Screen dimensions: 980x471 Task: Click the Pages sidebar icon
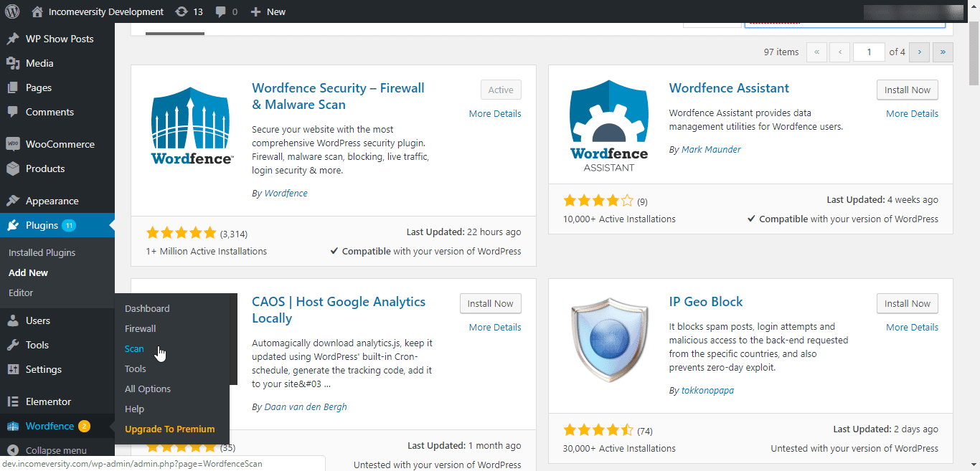(13, 87)
